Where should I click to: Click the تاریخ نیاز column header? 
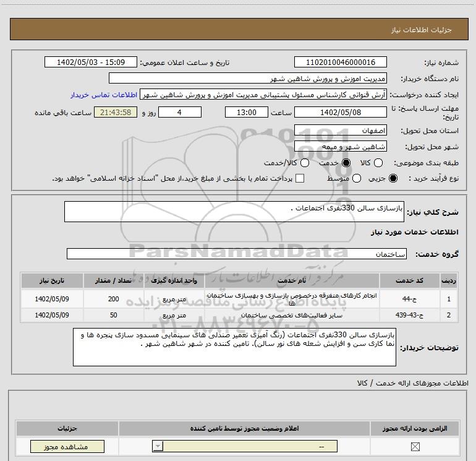(52, 280)
